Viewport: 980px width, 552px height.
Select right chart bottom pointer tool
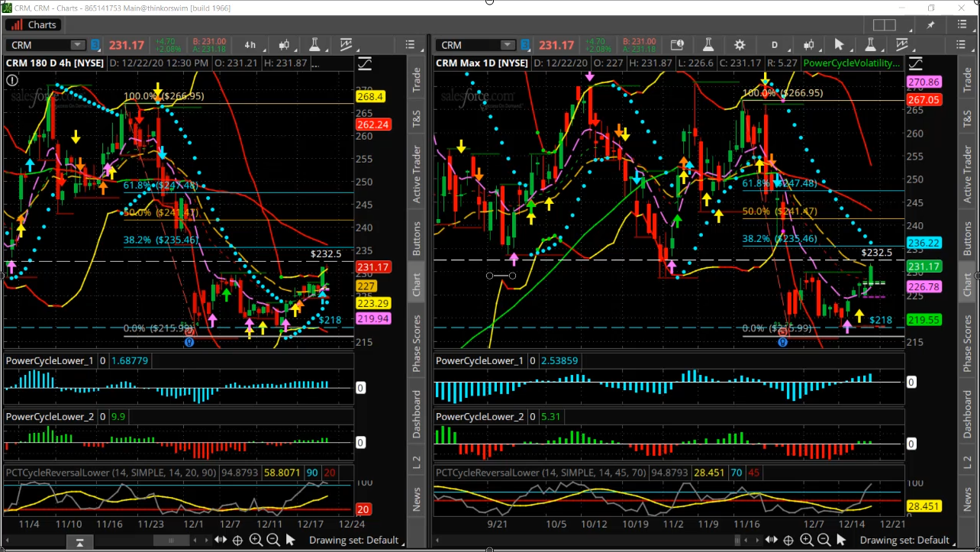(842, 540)
